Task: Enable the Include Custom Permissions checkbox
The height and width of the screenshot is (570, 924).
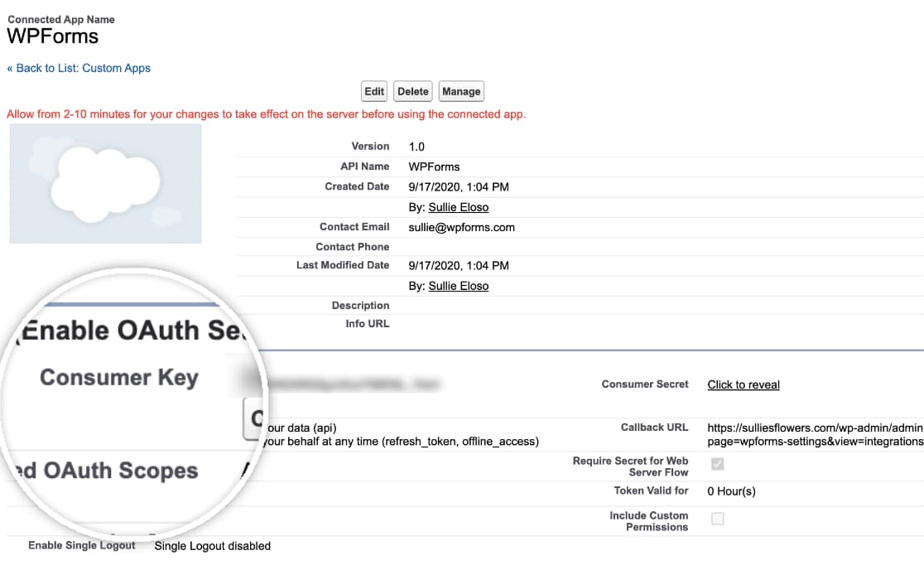Action: point(717,519)
